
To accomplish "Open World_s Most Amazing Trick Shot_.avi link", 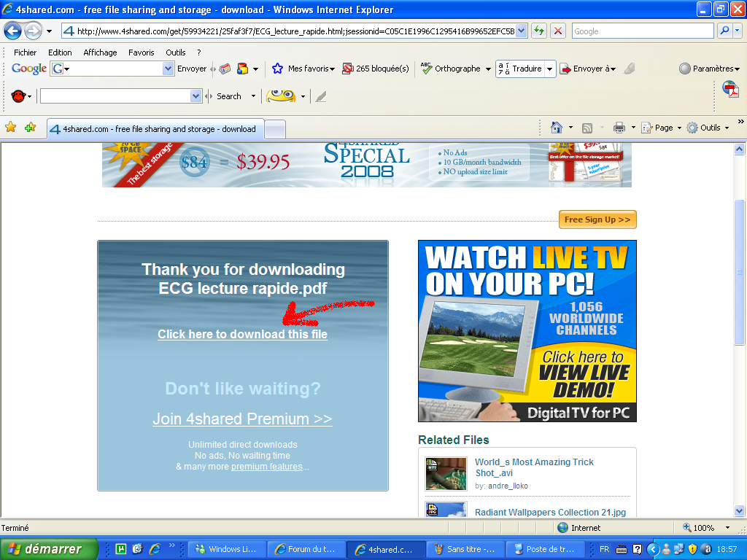I will tap(534, 467).
